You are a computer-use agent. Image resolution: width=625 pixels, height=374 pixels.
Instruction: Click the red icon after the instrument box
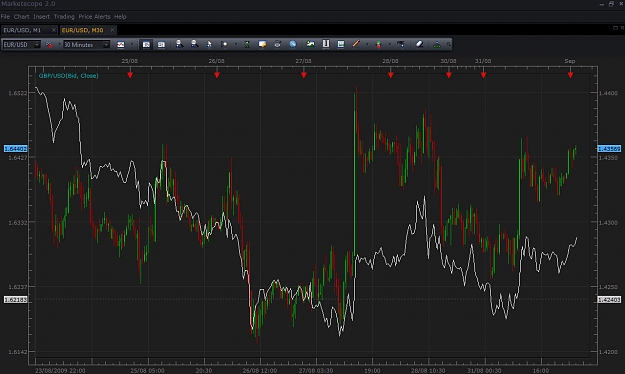[x=49, y=45]
